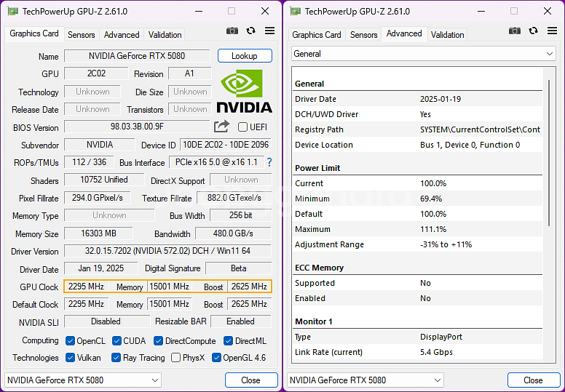Click the NVIDIA logo image
Screen dimensions: 565x392
pos(245,92)
